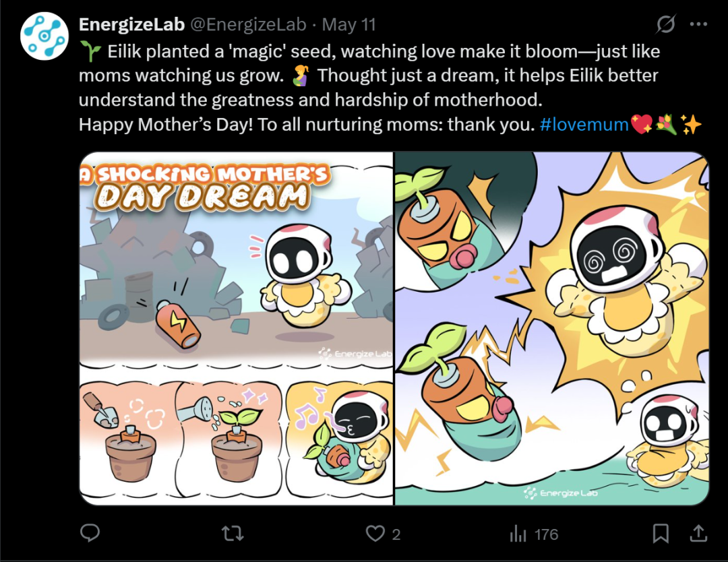Follow the #lovemum hashtag
The image size is (728, 562).
[584, 125]
